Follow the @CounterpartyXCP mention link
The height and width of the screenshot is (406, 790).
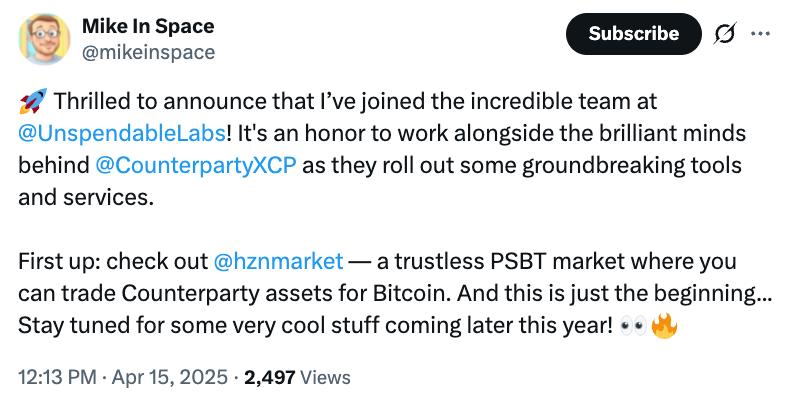coord(195,165)
